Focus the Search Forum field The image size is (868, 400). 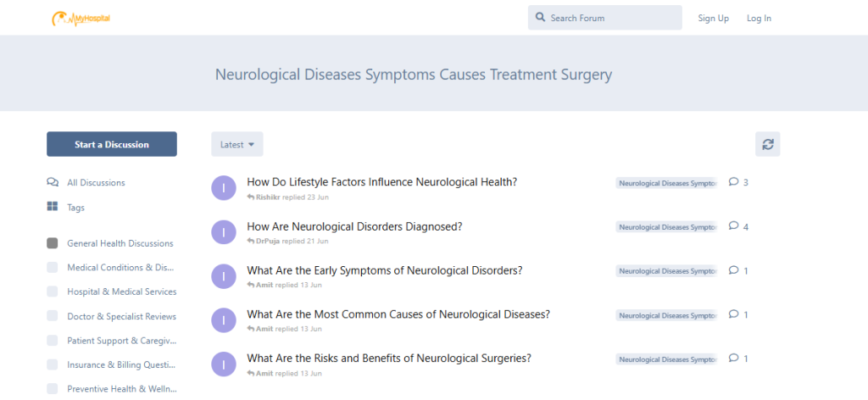[x=604, y=18]
